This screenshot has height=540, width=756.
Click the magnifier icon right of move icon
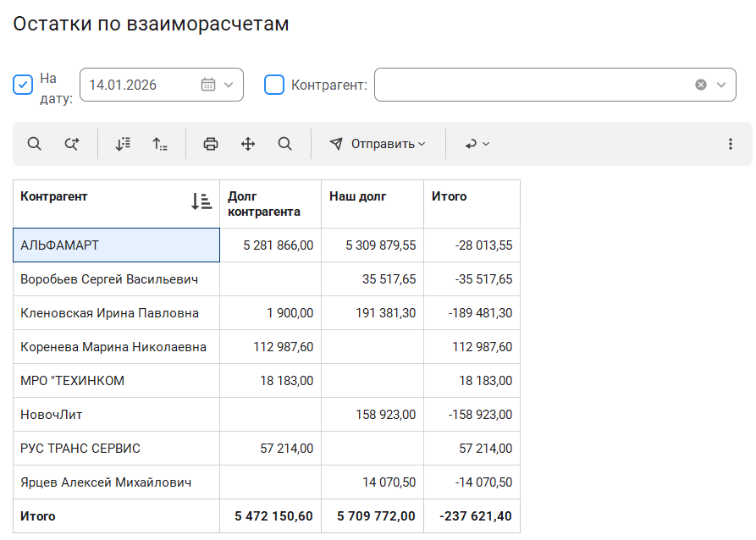pos(285,144)
